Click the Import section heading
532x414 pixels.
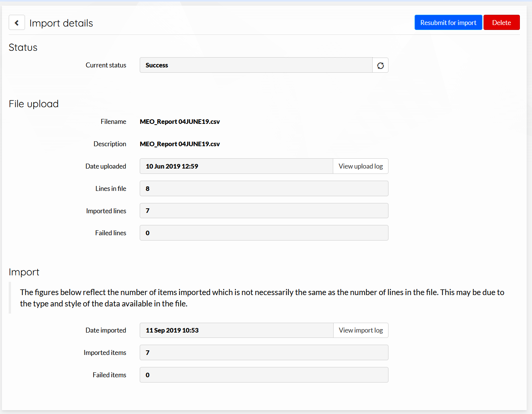(24, 272)
